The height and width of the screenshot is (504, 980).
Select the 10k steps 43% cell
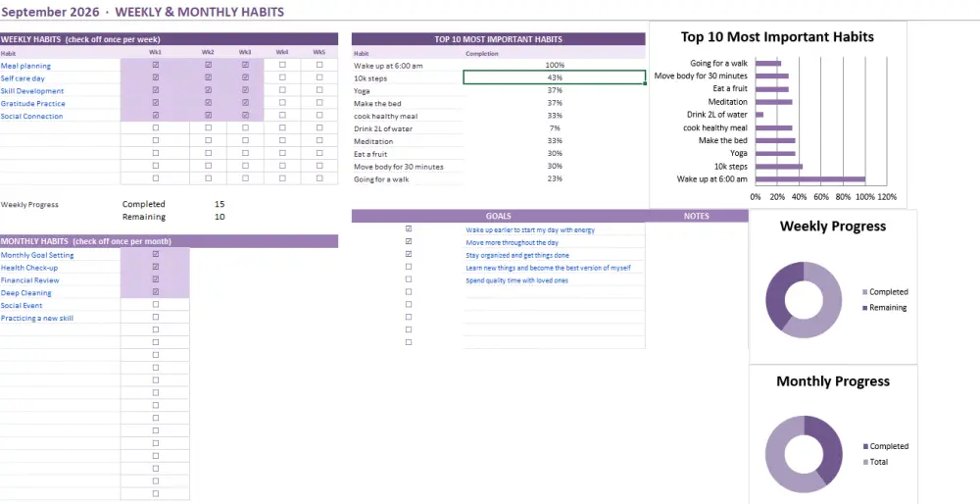[x=555, y=77]
